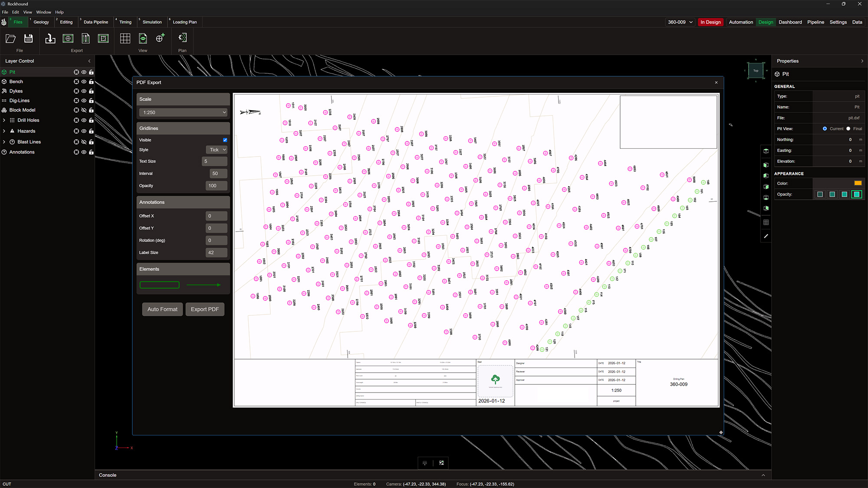The image size is (868, 488).
Task: Click the grid view icon in toolbar
Action: pos(125,39)
